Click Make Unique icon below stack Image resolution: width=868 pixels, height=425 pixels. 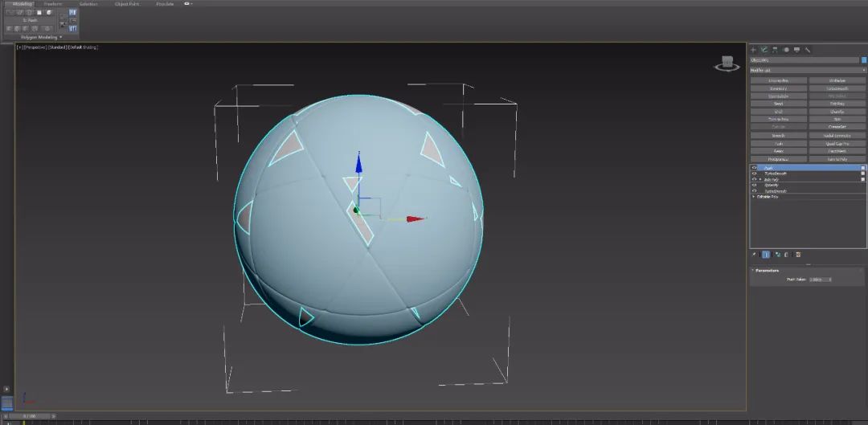(778, 255)
